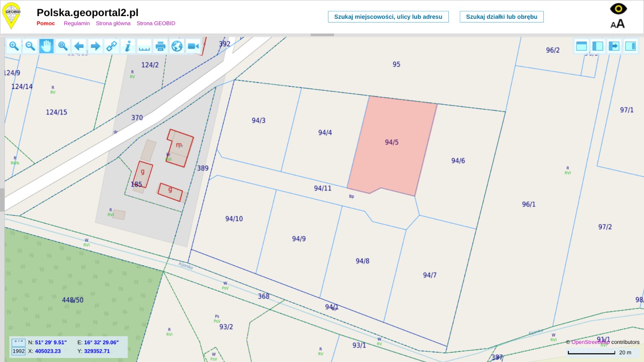Click the video camera icon
The width and height of the screenshot is (644, 362).
coord(193,46)
